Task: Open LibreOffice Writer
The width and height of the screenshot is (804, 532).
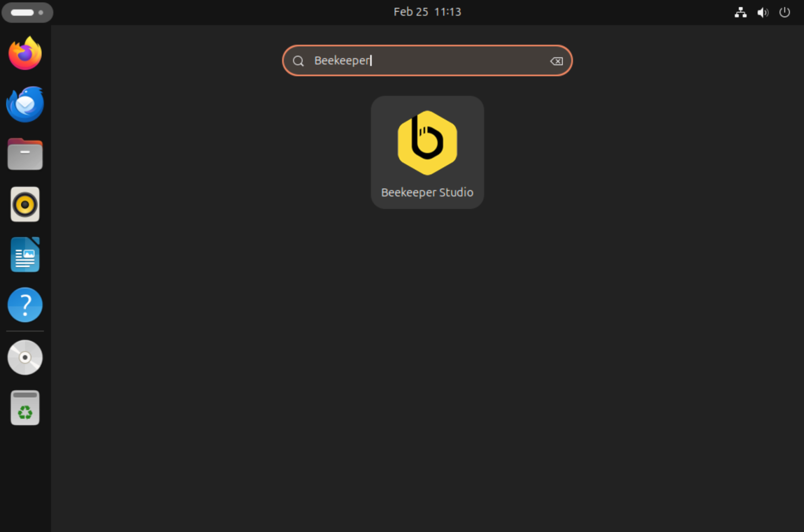Action: tap(25, 254)
